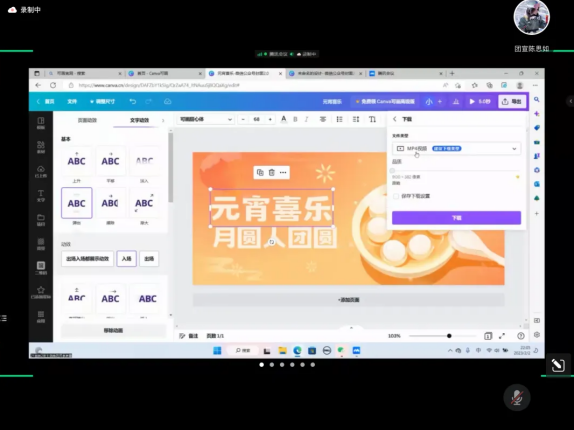Select the Enter-only animation option
574x430 pixels.
[127, 259]
